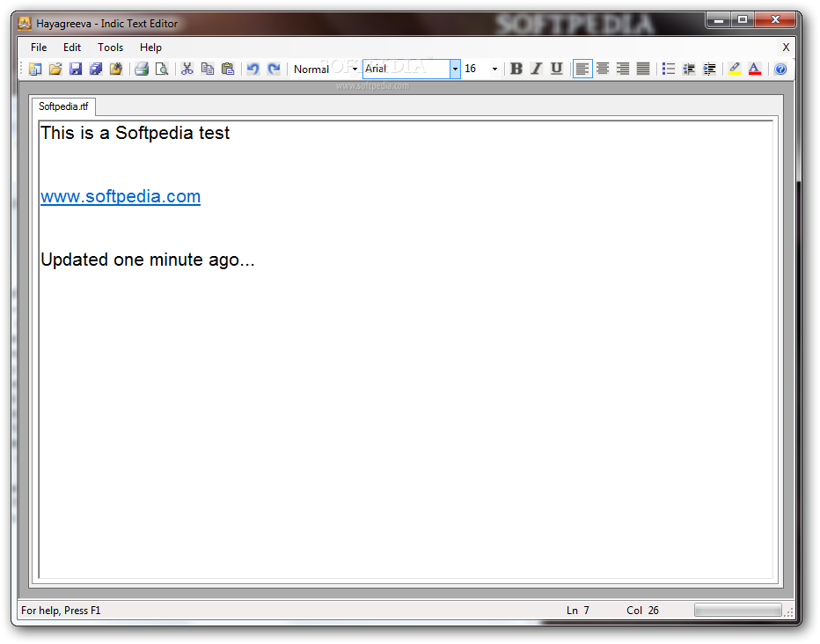This screenshot has height=644, width=820.
Task: Open the toolbar help icon
Action: 780,69
